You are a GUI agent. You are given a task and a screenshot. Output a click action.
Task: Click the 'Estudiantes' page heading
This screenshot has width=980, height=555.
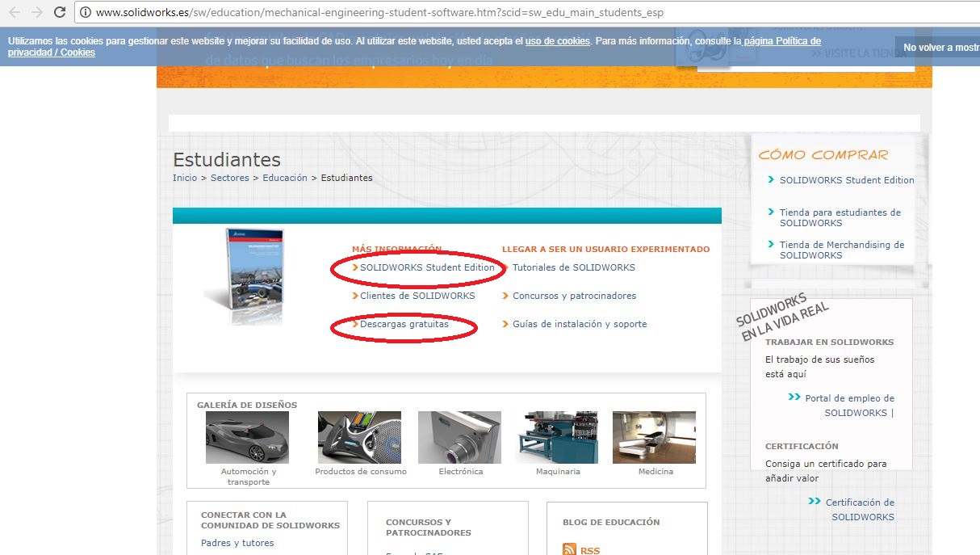[x=227, y=159]
